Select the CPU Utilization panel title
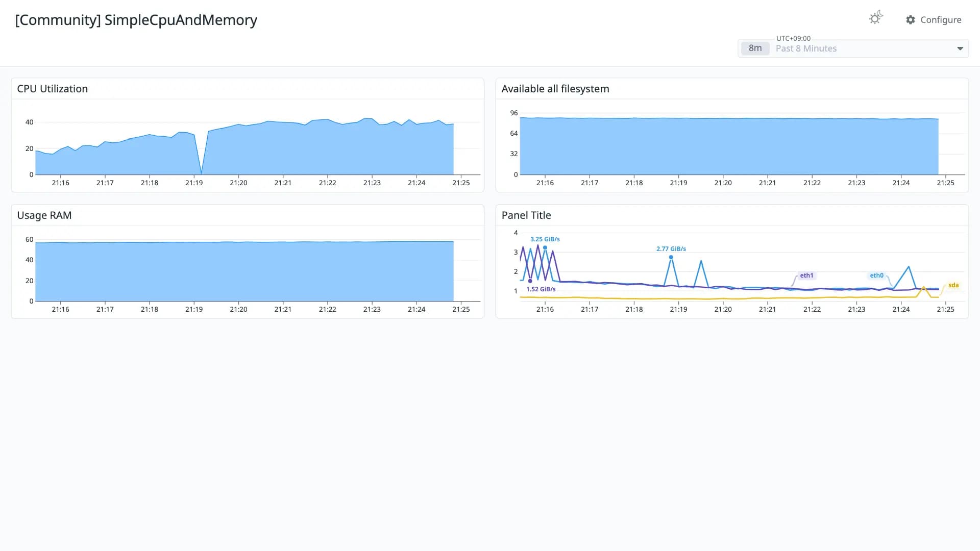Image resolution: width=980 pixels, height=551 pixels. click(53, 89)
